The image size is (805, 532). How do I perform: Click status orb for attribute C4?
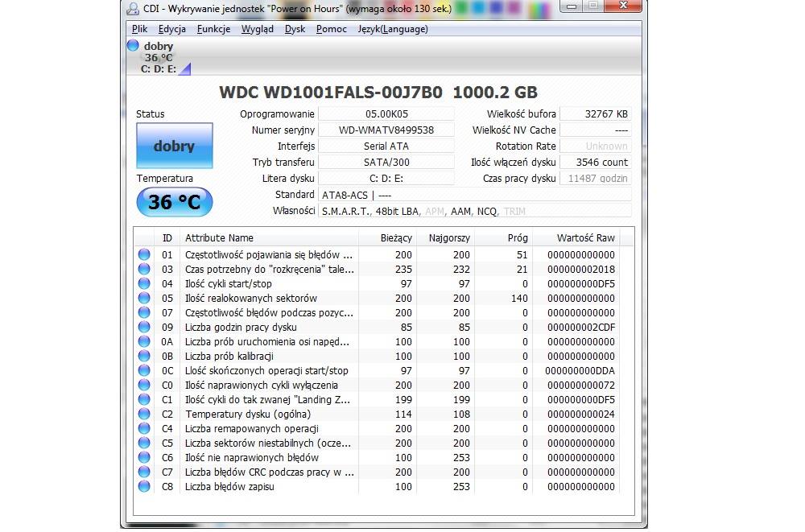[144, 428]
